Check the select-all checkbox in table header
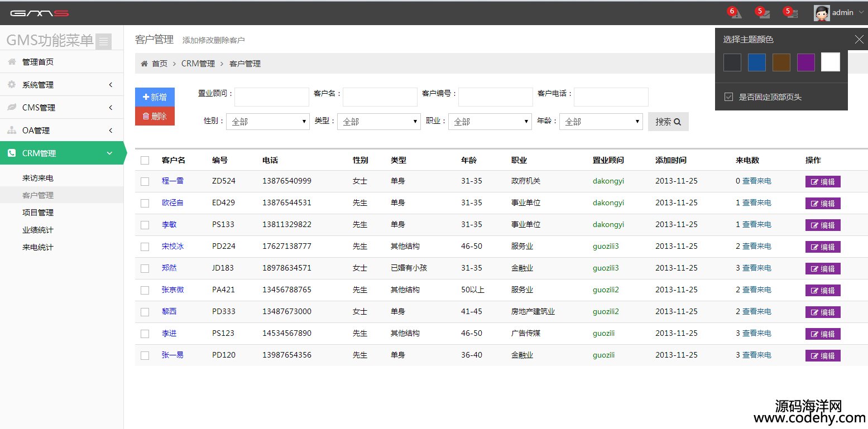 point(145,161)
